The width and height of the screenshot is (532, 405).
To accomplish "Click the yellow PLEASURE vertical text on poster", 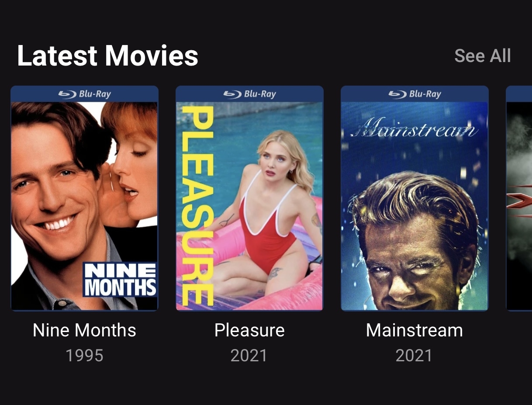I will (x=197, y=206).
